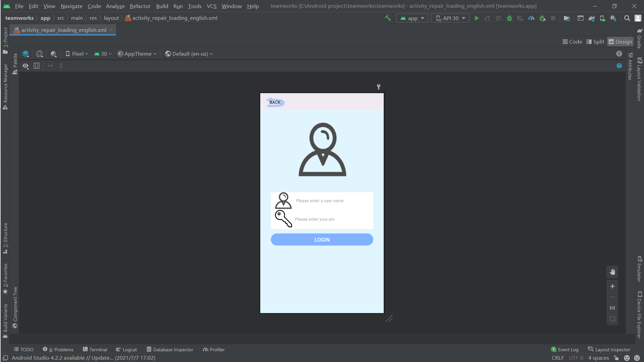Click the green Run app button
The width and height of the screenshot is (644, 362).
pyautogui.click(x=477, y=18)
